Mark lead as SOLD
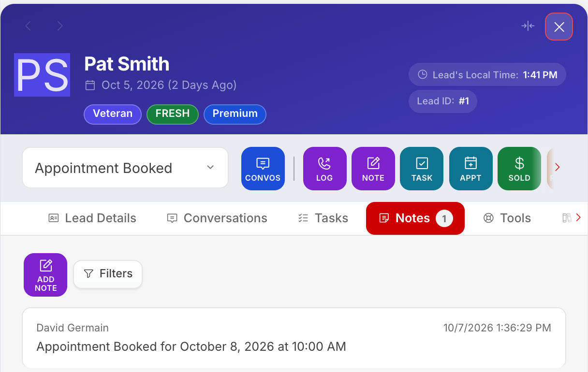588x372 pixels. 519,169
